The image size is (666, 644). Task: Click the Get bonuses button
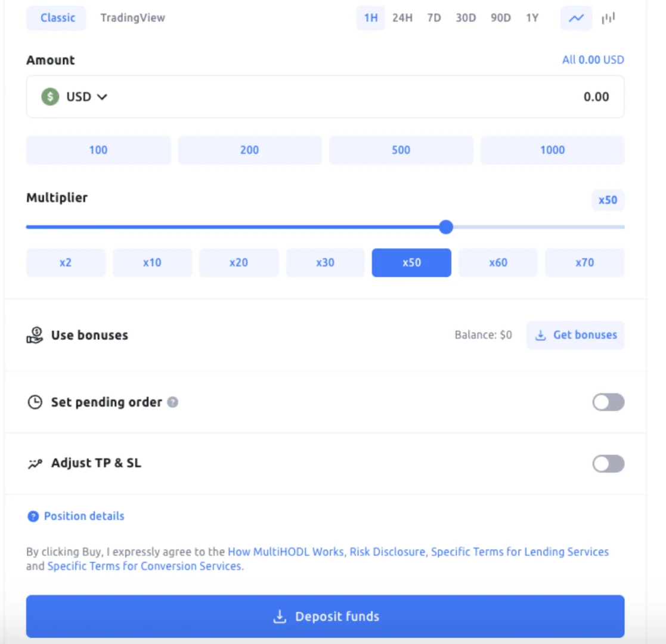(575, 335)
